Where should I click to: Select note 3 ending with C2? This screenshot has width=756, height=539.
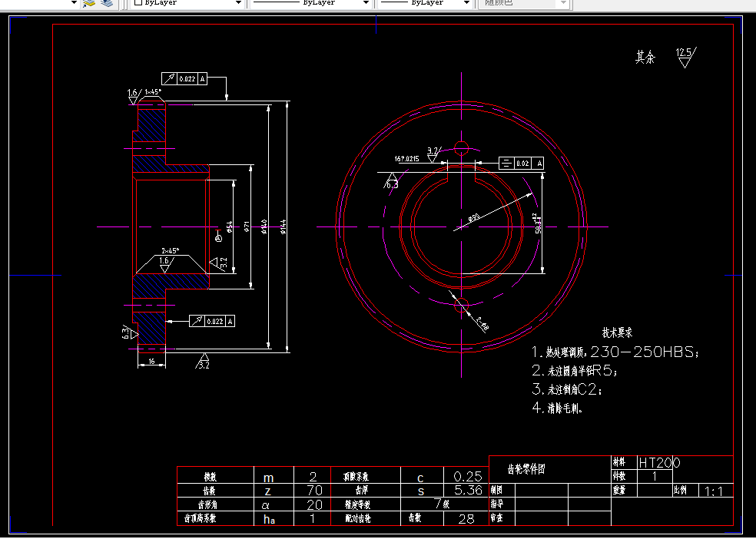coord(567,389)
